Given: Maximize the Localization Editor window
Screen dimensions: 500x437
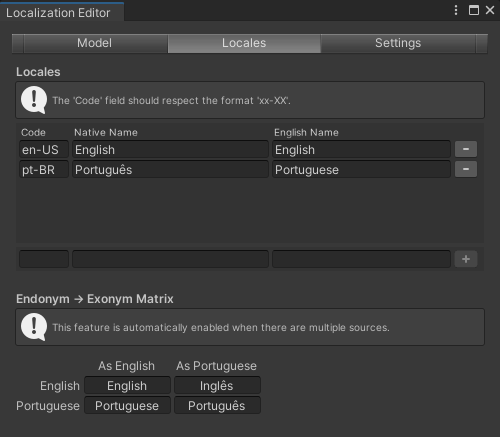Looking at the screenshot, I should 474,10.
